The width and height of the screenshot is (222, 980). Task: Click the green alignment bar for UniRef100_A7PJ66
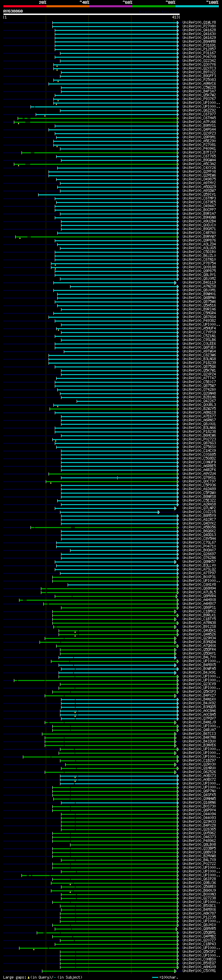click(x=96, y=122)
